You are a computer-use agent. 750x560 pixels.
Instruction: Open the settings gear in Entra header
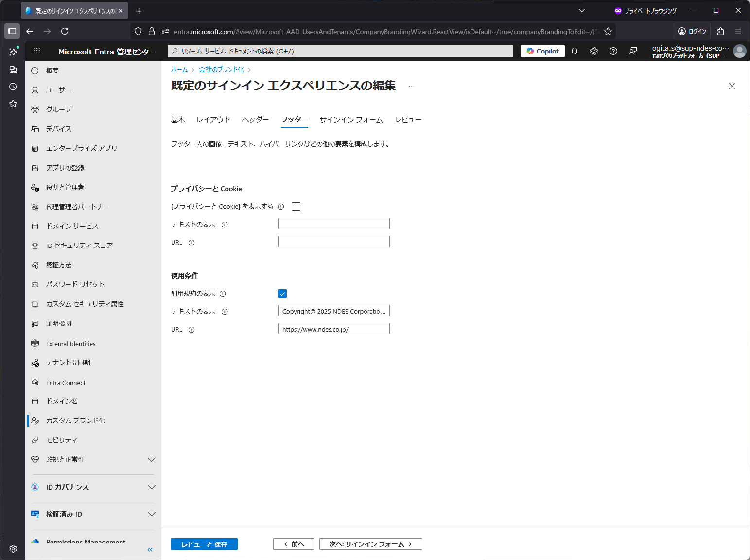point(594,51)
